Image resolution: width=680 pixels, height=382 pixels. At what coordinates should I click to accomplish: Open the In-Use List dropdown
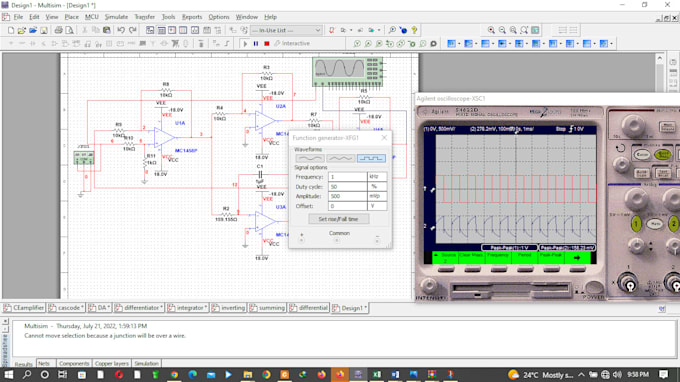318,30
